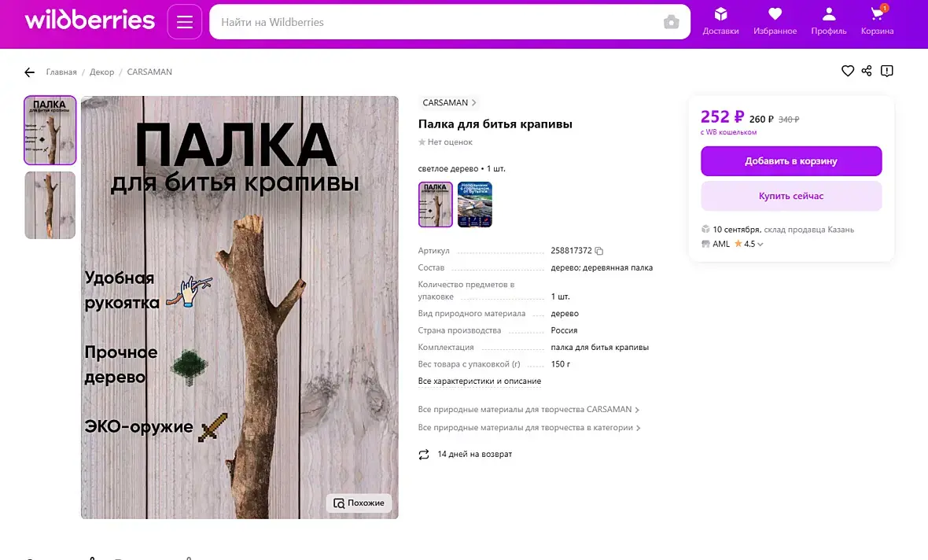The image size is (928, 560).
Task: Click Купить сейчас button
Action: pos(791,196)
